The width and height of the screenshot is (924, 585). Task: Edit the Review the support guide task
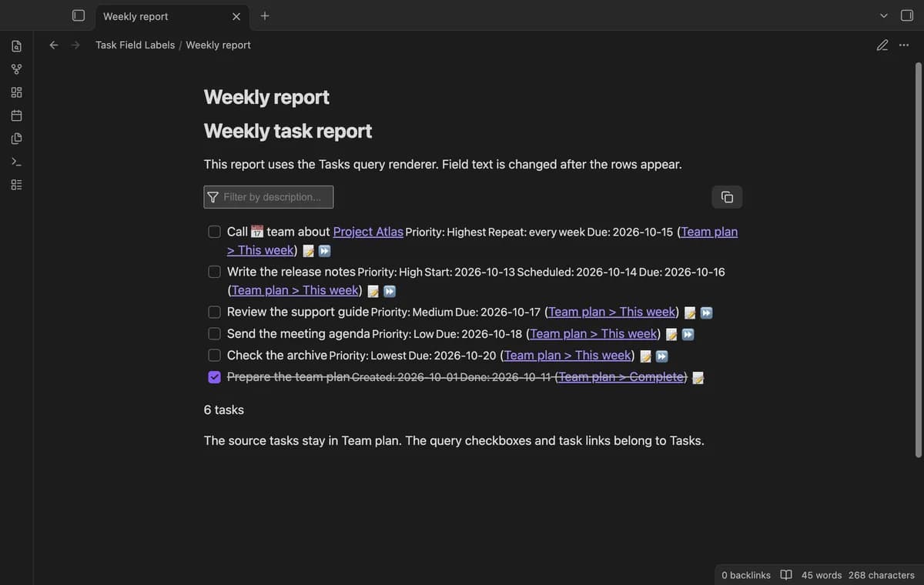click(690, 313)
